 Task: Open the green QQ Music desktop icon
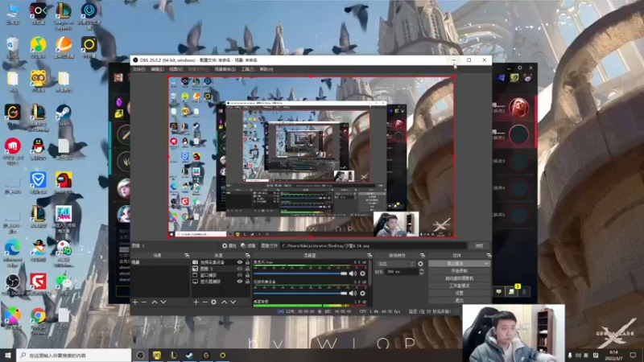point(38,47)
